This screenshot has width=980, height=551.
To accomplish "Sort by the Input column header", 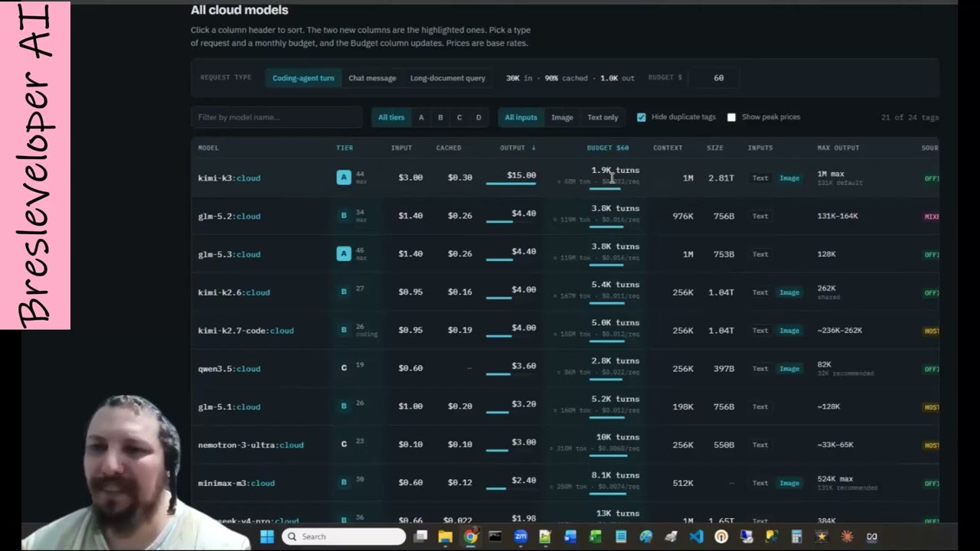I will [401, 148].
